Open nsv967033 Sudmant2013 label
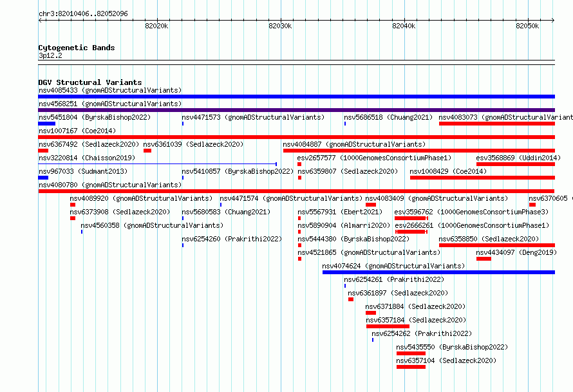Viewport: 573px width, 392px height. [x=83, y=171]
